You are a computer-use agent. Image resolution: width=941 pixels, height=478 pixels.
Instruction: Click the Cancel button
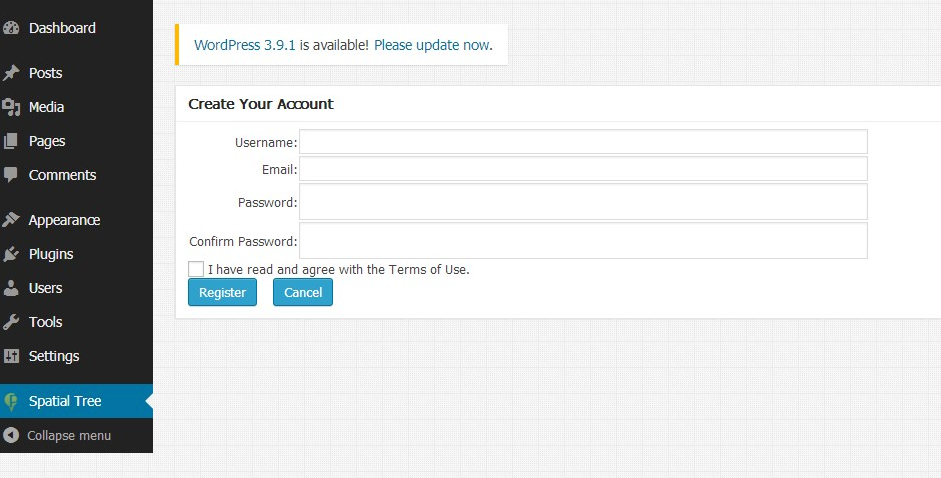(x=302, y=292)
